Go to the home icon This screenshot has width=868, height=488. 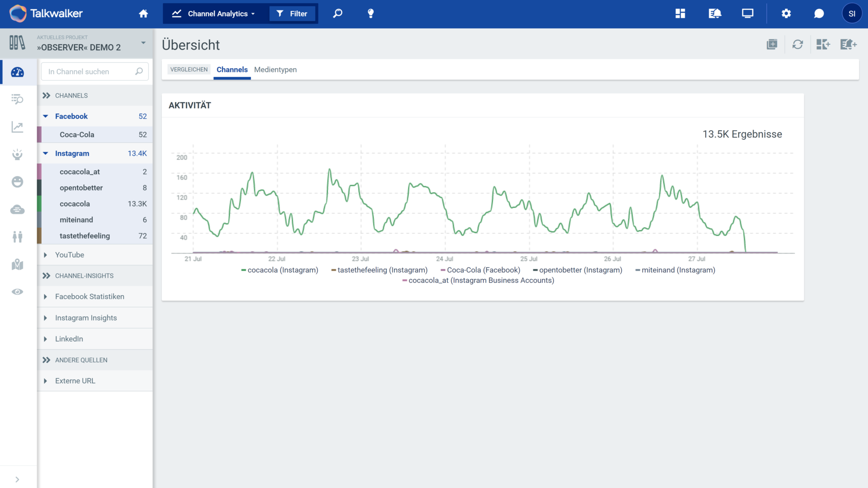point(143,14)
